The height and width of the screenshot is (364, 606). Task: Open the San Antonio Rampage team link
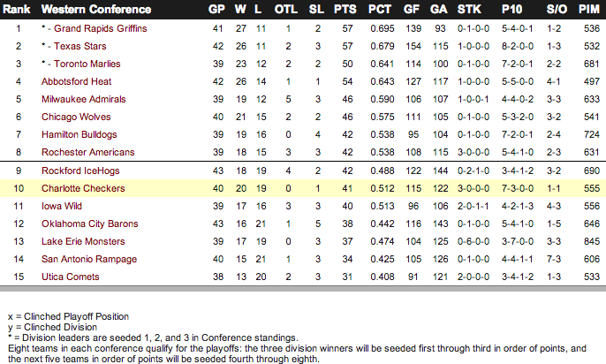[89, 259]
